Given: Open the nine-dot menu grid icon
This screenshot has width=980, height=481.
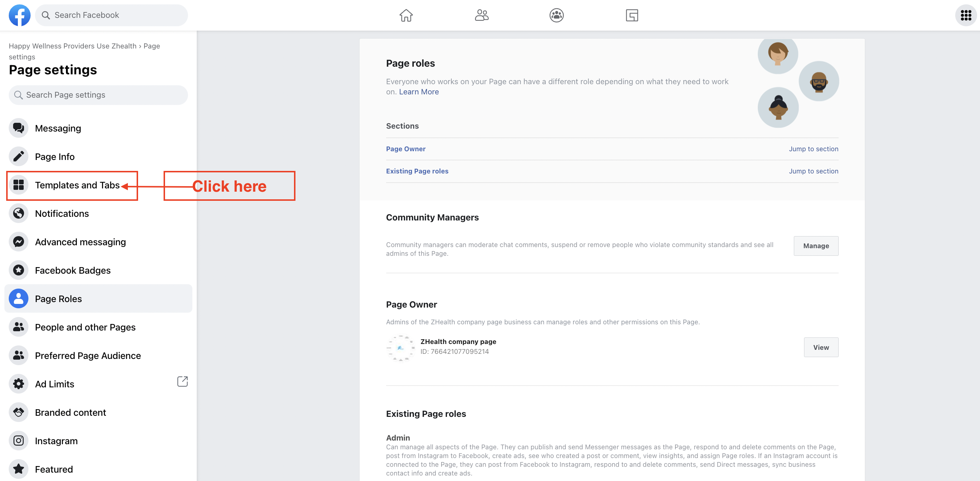Looking at the screenshot, I should click(x=965, y=15).
